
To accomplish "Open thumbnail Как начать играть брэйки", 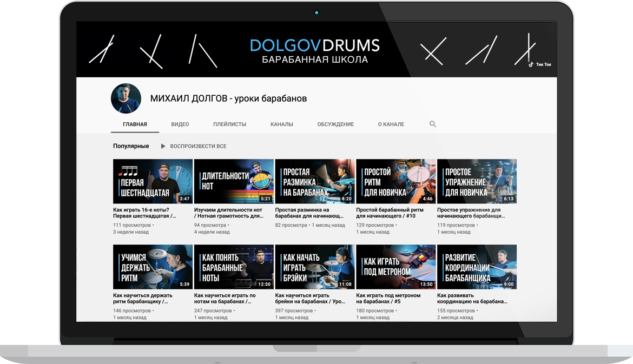I will (x=315, y=267).
